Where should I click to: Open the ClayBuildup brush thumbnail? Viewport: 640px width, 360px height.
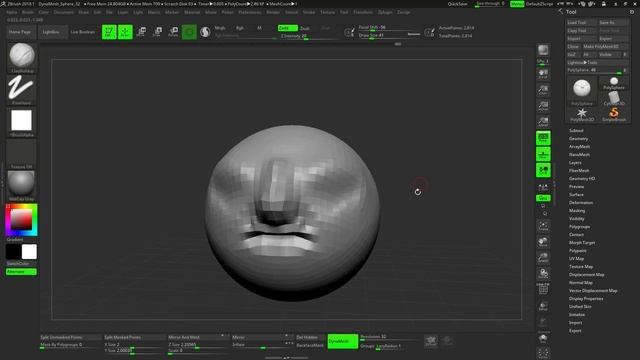pos(21,57)
